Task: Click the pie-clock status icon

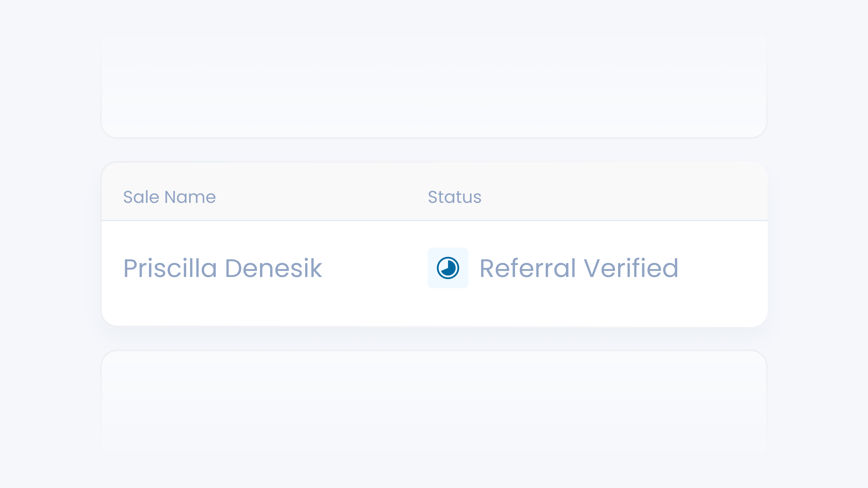Action: 448,268
